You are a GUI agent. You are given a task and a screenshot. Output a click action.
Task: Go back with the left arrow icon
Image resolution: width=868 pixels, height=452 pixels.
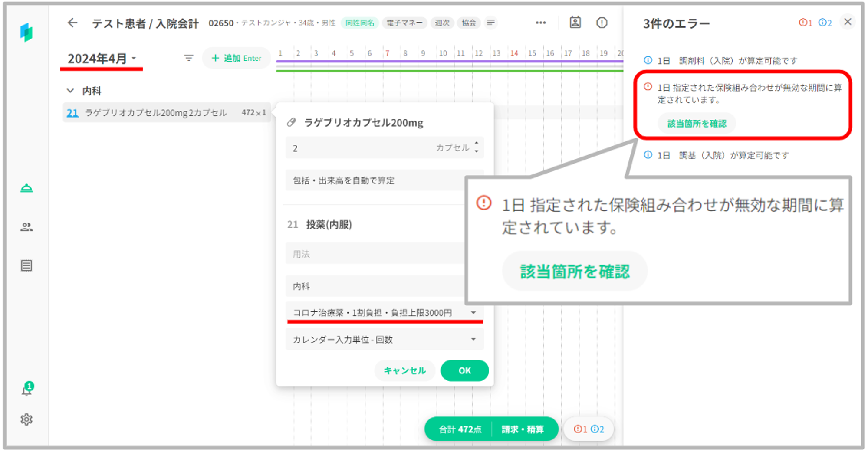72,23
